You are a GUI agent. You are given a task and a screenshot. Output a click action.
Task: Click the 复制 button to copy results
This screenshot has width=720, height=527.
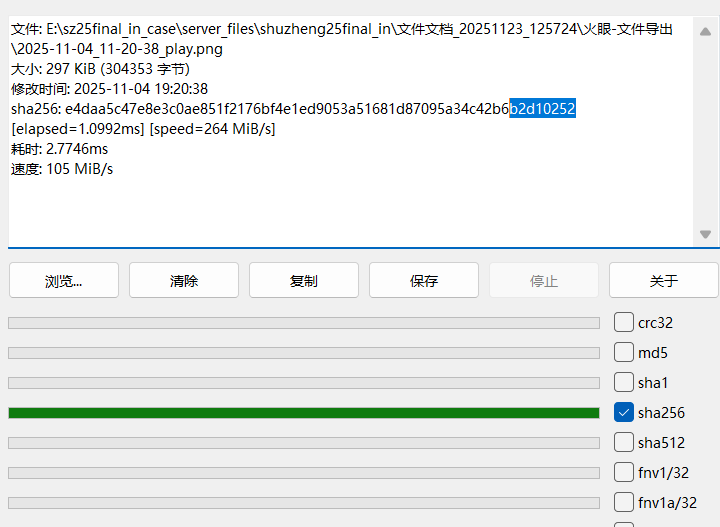pyautogui.click(x=304, y=281)
